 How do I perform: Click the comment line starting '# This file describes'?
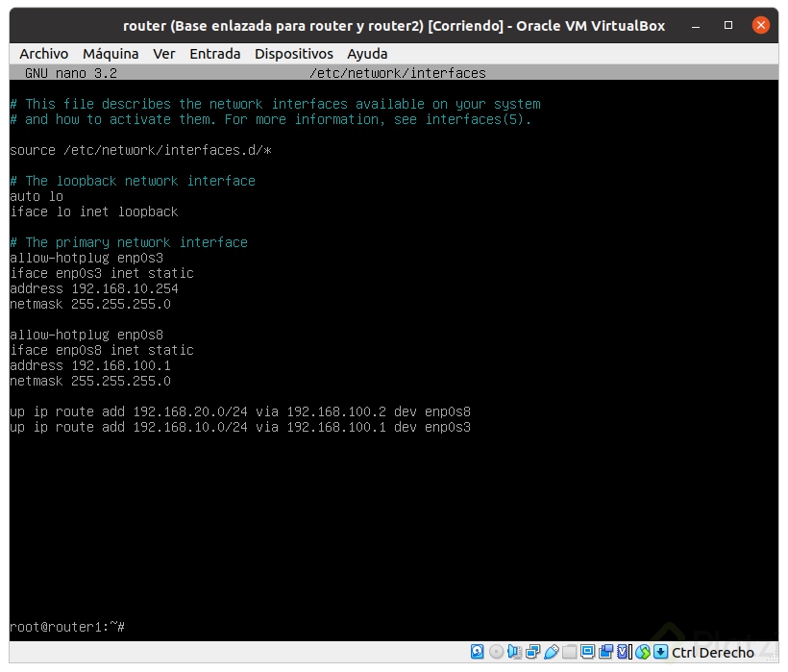[276, 104]
